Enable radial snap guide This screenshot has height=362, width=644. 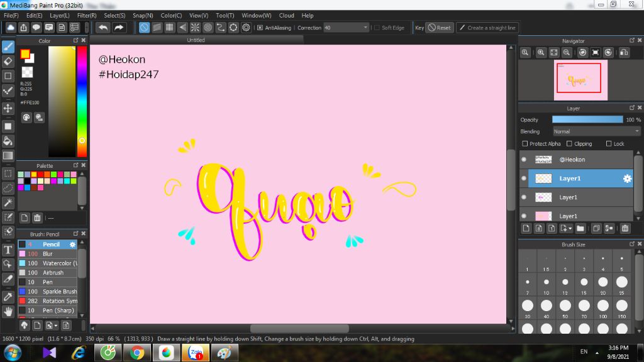click(195, 28)
